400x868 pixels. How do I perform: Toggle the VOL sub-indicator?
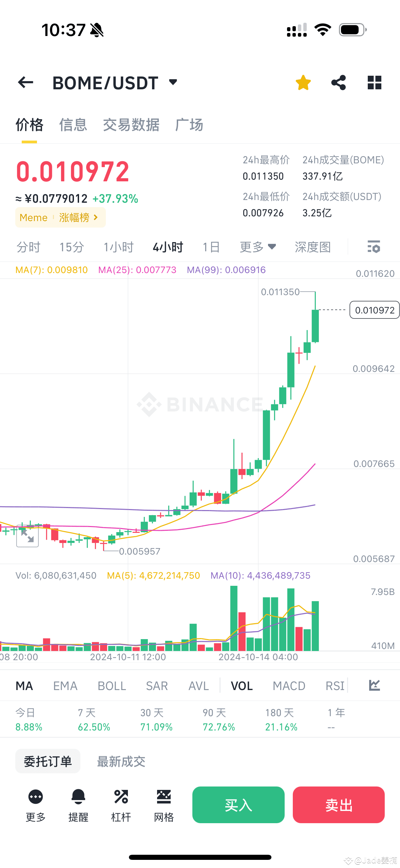point(242,686)
